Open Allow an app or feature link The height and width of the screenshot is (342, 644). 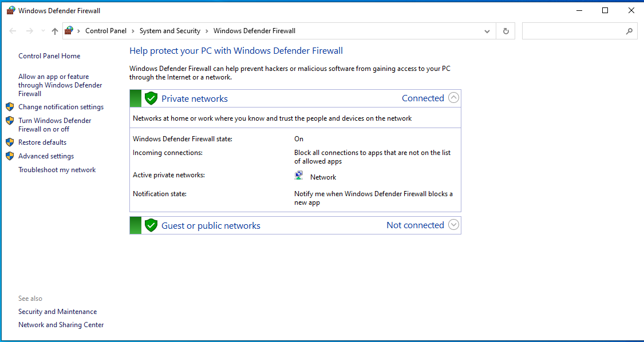60,85
